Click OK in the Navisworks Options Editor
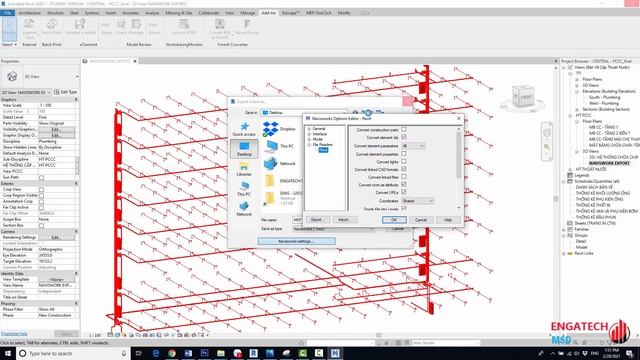Screen dimensions: 640x360 click(x=394, y=220)
